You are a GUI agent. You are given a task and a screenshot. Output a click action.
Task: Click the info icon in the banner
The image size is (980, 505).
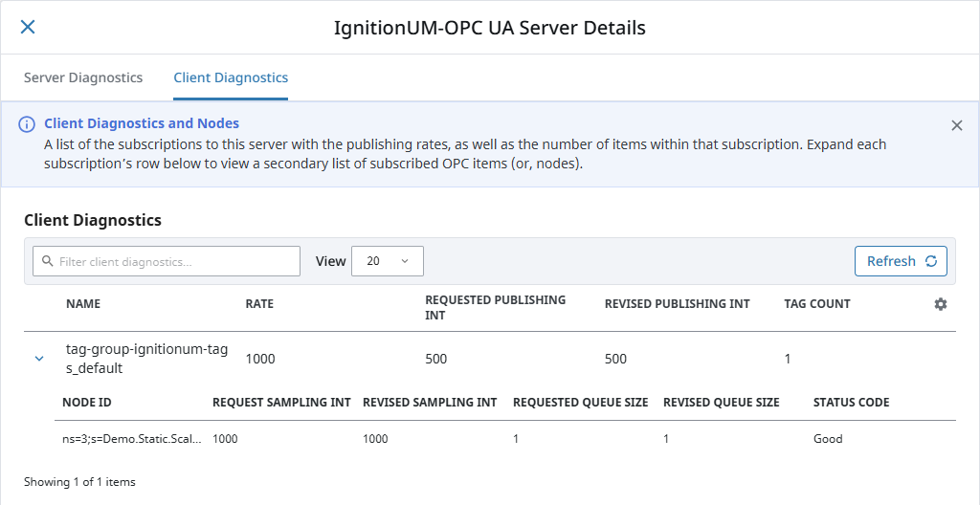click(26, 124)
